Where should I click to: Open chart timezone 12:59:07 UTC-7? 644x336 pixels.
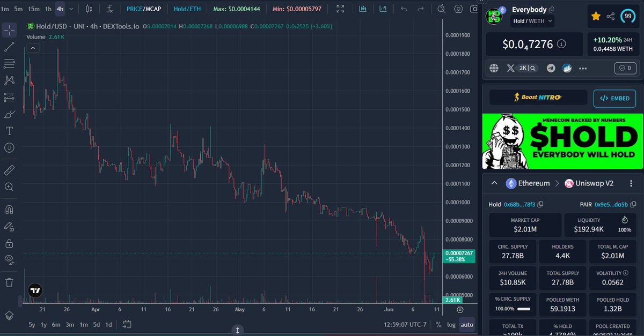tap(406, 324)
